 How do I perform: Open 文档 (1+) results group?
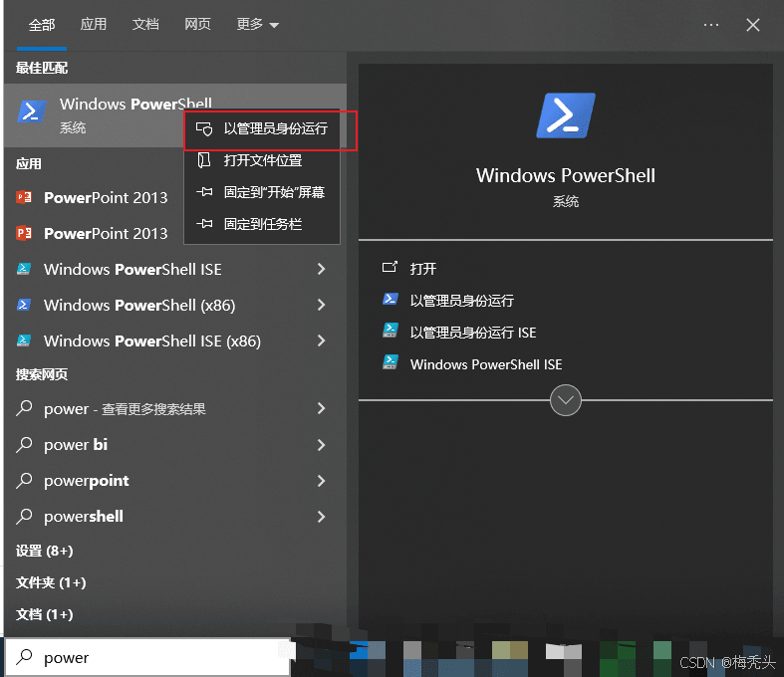coord(45,614)
